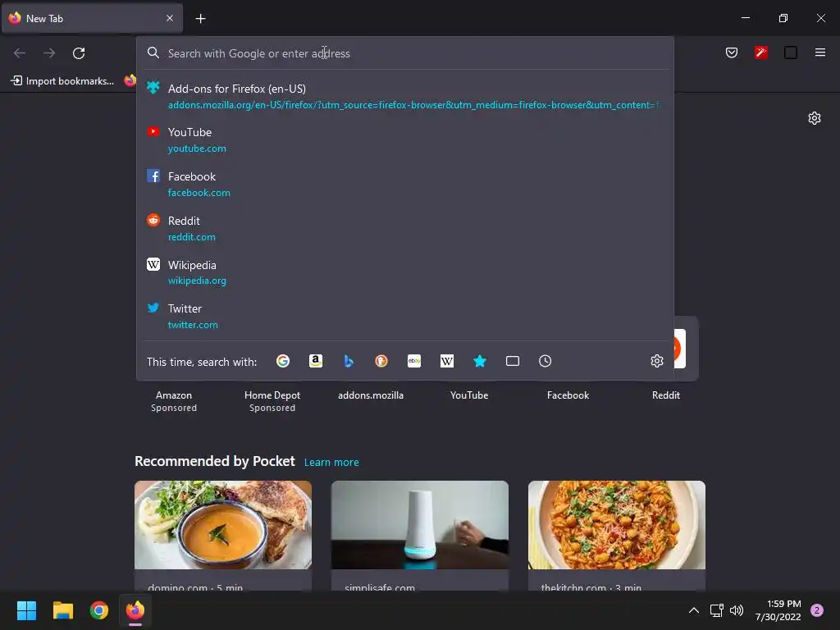Launch Chrome from the taskbar
Viewport: 840px width, 630px height.
pyautogui.click(x=99, y=610)
